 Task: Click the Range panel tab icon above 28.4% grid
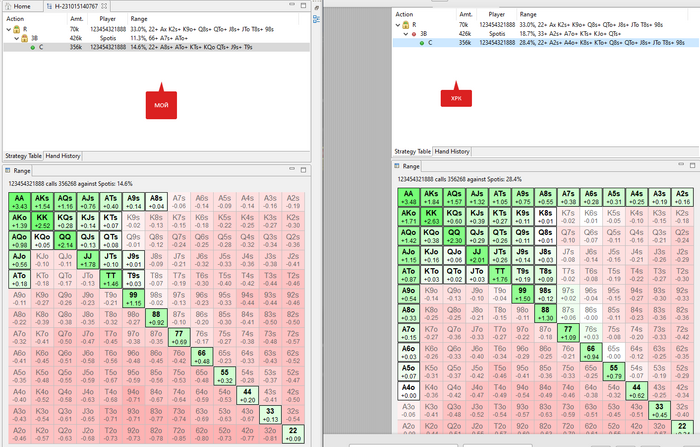(x=396, y=166)
